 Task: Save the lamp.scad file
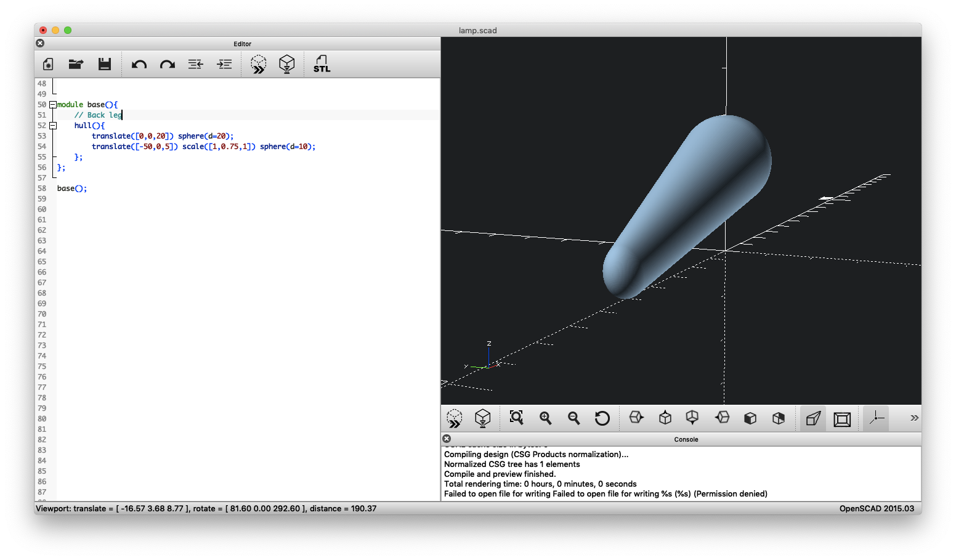[x=105, y=63]
